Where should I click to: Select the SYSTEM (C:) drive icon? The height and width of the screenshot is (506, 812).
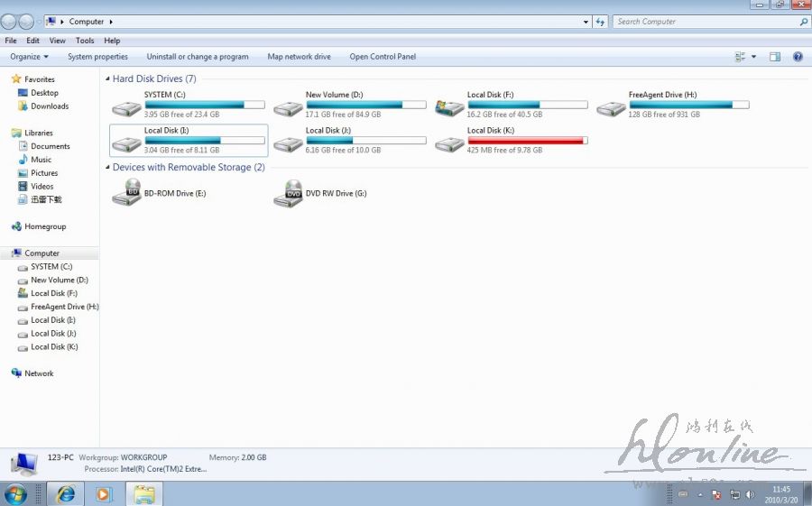[x=127, y=109]
